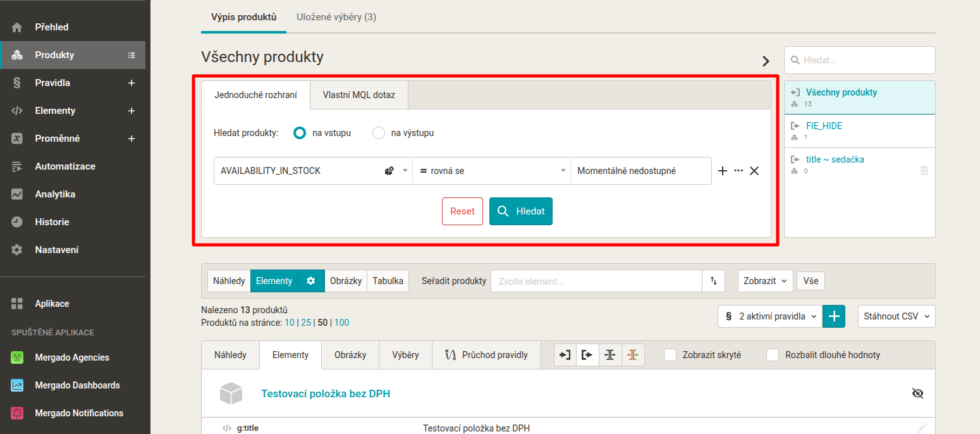Open the 'Uložené výběry (3)' tab

click(x=336, y=17)
